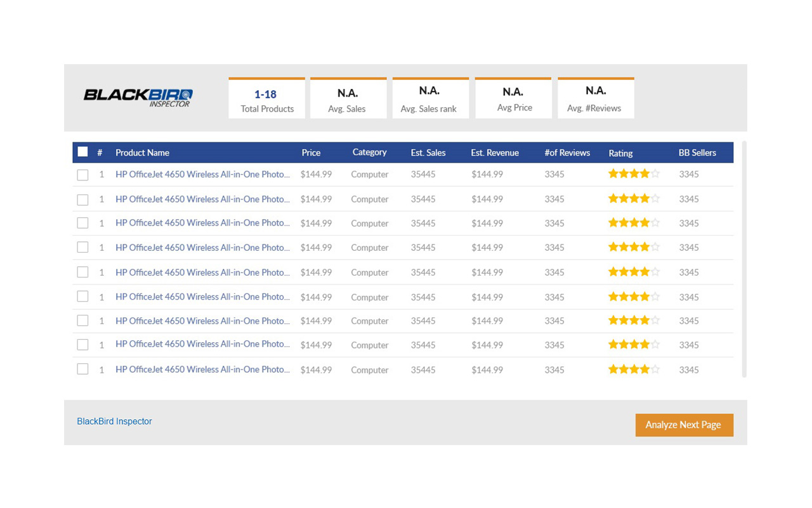Image resolution: width=812 pixels, height=508 pixels.
Task: Open the fifth row's HP OfficeJet 4650 link
Action: click(202, 272)
